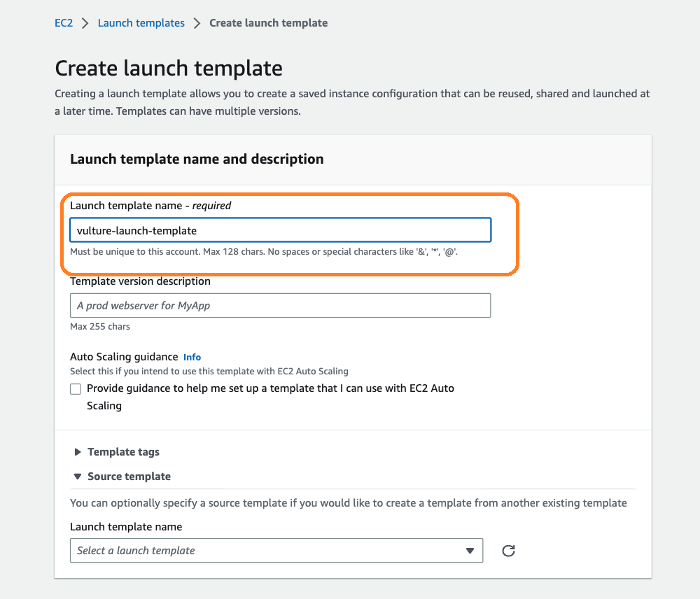Open the Auto Scaling guidance Info link
700x599 pixels.
[x=192, y=357]
